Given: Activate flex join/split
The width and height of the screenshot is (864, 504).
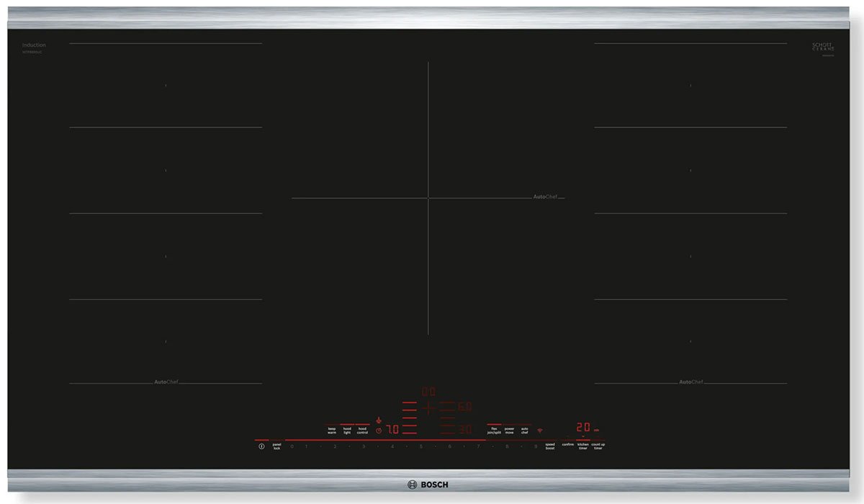Looking at the screenshot, I should (x=493, y=430).
